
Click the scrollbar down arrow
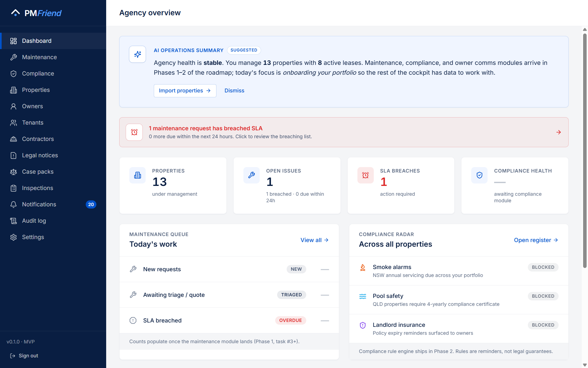point(585,365)
